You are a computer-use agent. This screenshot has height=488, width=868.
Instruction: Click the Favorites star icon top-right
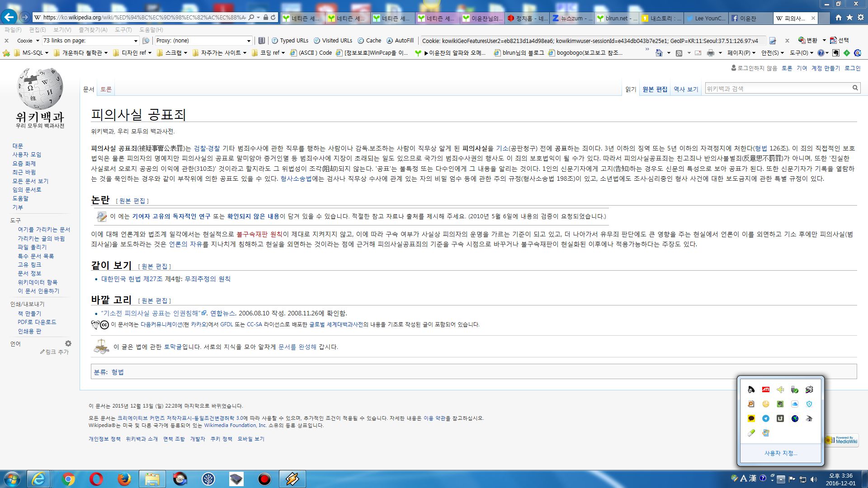point(849,18)
